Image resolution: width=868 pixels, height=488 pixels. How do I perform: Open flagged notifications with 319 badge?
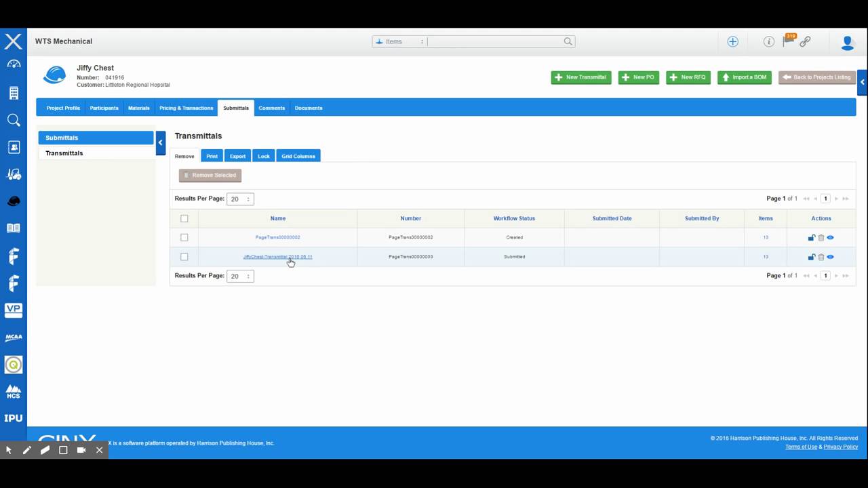click(x=789, y=40)
